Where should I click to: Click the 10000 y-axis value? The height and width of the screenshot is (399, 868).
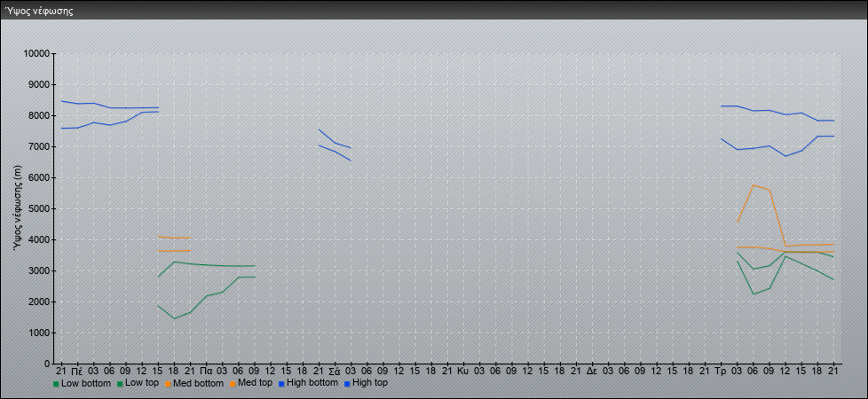[x=37, y=54]
